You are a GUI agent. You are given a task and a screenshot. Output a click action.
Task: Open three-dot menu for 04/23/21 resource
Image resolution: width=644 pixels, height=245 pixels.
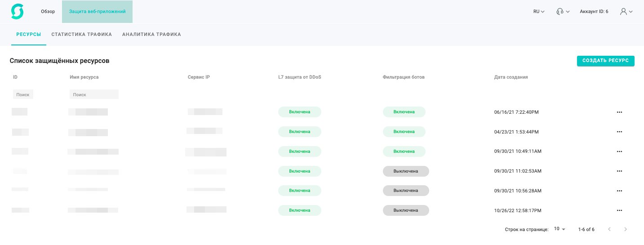point(619,132)
